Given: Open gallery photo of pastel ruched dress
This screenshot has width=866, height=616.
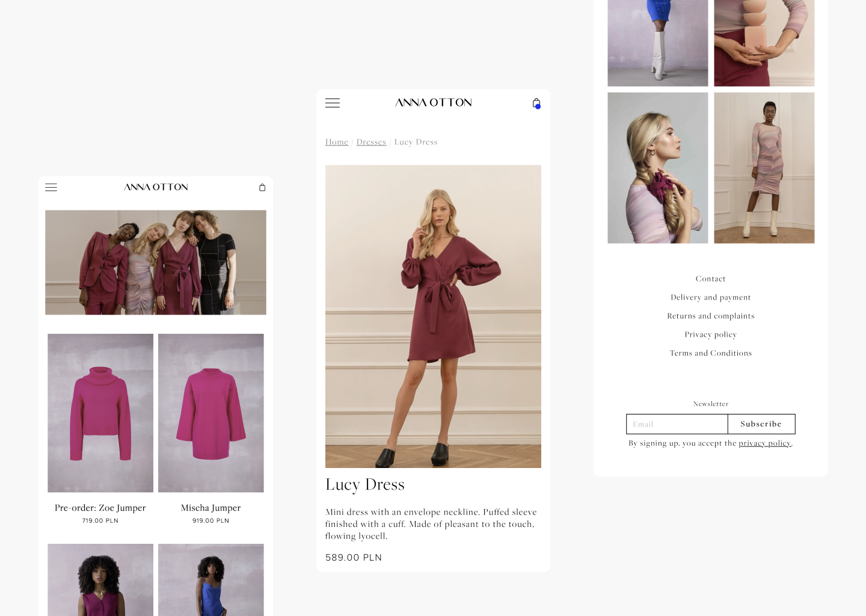Looking at the screenshot, I should point(764,168).
